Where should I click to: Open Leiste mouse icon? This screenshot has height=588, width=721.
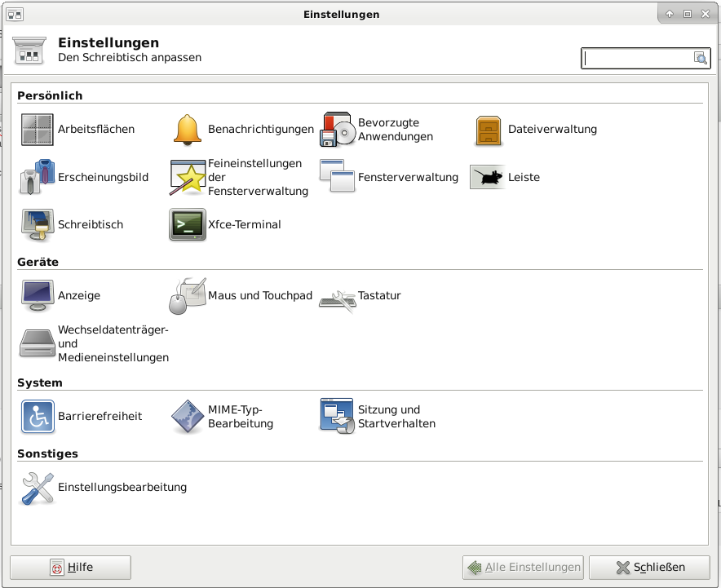(488, 177)
